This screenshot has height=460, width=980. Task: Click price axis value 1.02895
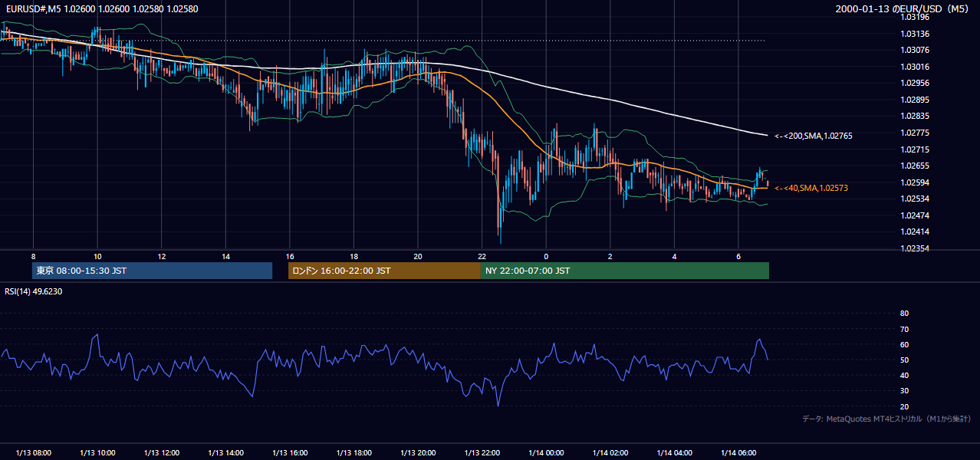pyautogui.click(x=915, y=100)
